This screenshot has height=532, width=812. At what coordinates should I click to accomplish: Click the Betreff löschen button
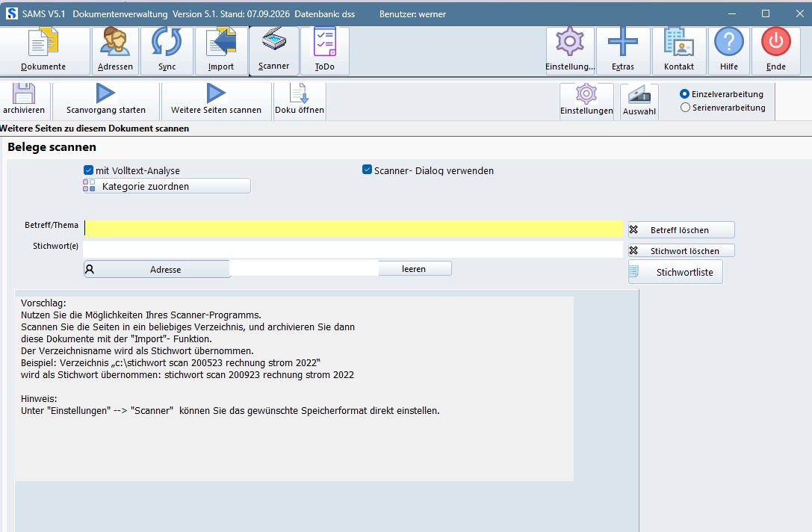coord(681,230)
